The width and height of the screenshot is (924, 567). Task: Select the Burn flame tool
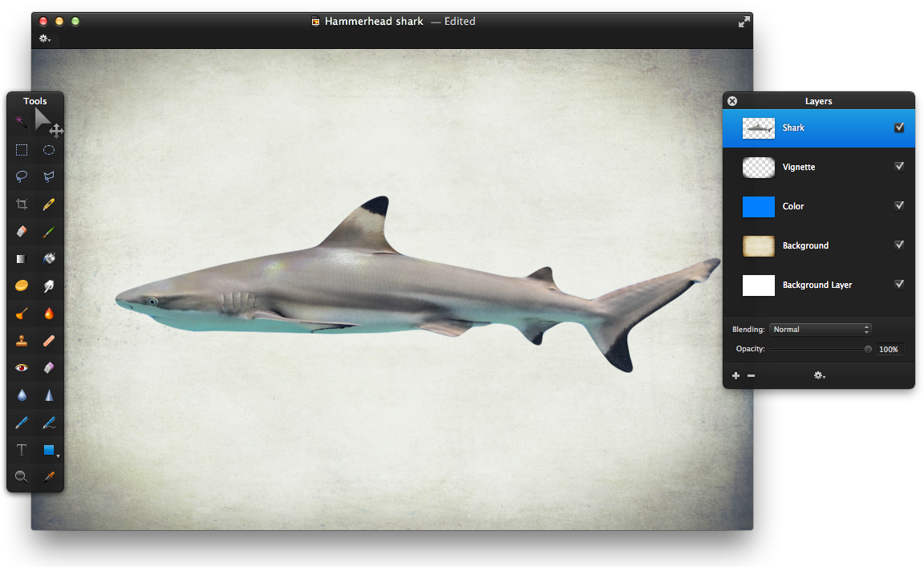tap(49, 313)
